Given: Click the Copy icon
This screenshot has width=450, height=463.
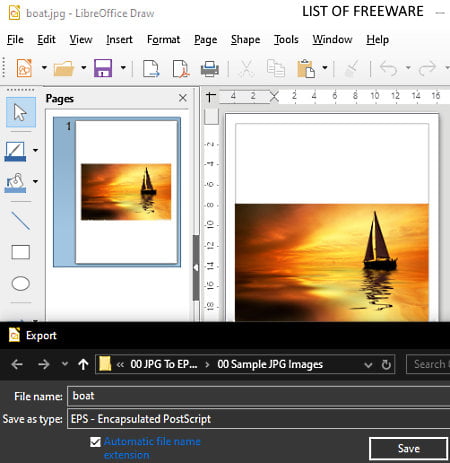Looking at the screenshot, I should [x=276, y=68].
